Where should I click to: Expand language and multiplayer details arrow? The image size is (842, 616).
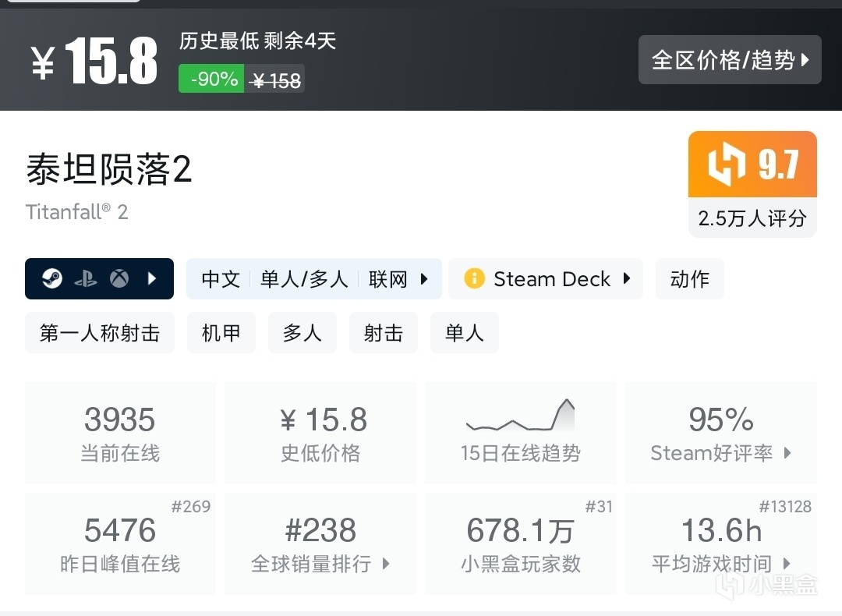pos(424,279)
